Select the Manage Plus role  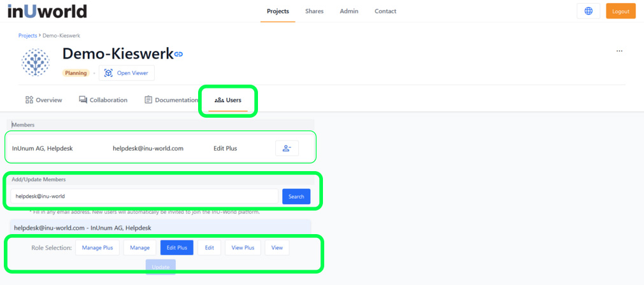(97, 247)
